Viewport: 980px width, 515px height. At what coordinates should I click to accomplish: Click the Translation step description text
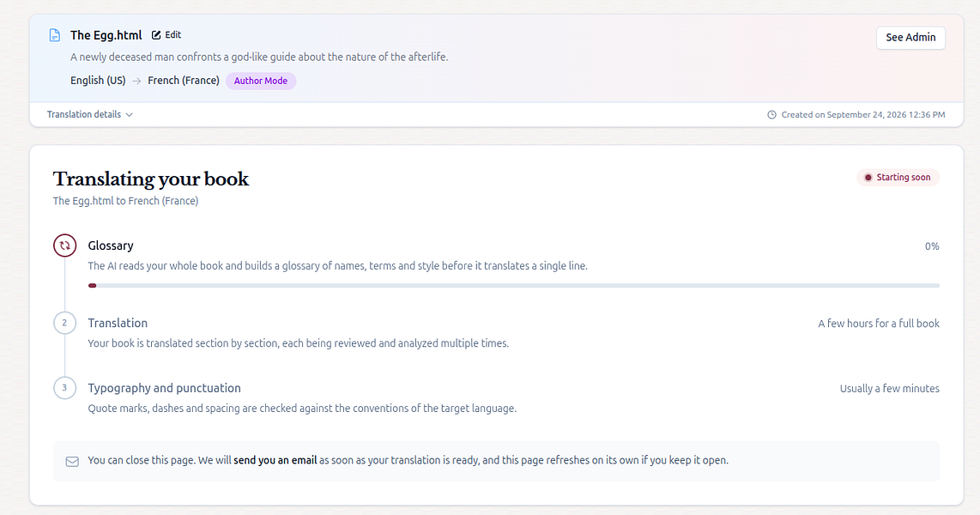(298, 343)
